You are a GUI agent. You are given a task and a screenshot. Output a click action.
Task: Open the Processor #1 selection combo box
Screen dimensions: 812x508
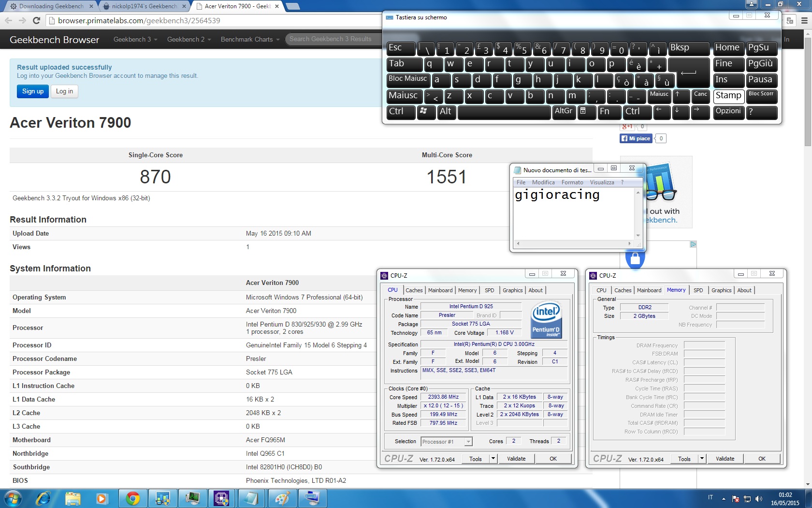447,442
